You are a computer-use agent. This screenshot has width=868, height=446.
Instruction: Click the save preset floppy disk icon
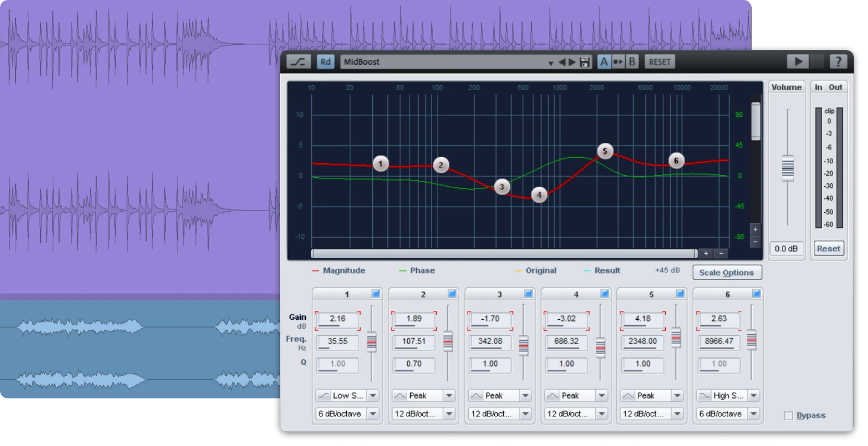click(584, 62)
